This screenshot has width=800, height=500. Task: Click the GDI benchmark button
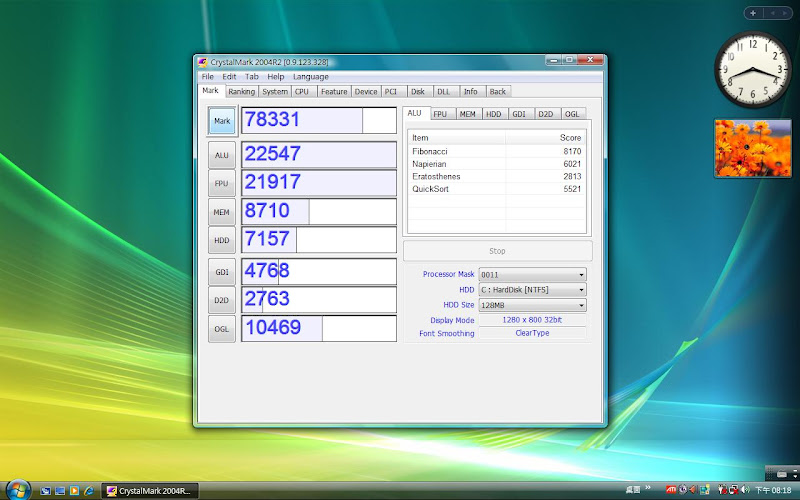pos(221,272)
